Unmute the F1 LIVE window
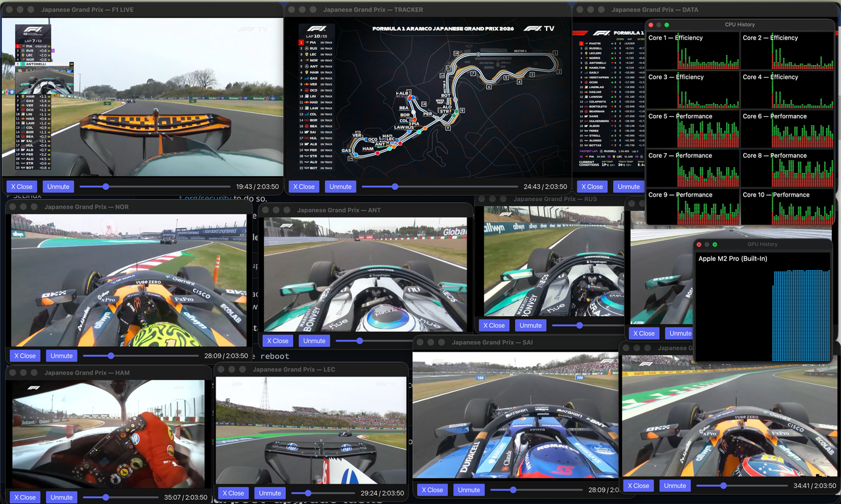 click(58, 187)
